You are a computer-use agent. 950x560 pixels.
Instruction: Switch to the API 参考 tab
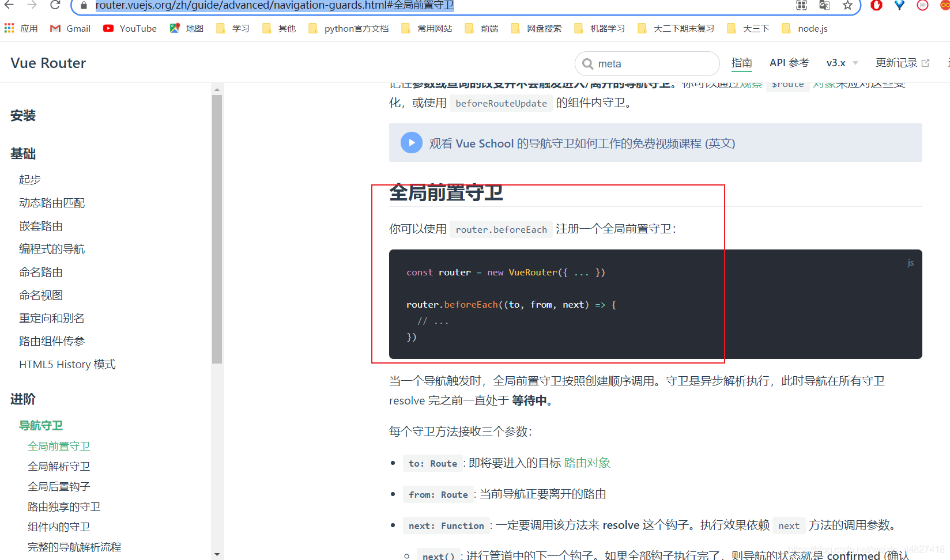coord(789,63)
